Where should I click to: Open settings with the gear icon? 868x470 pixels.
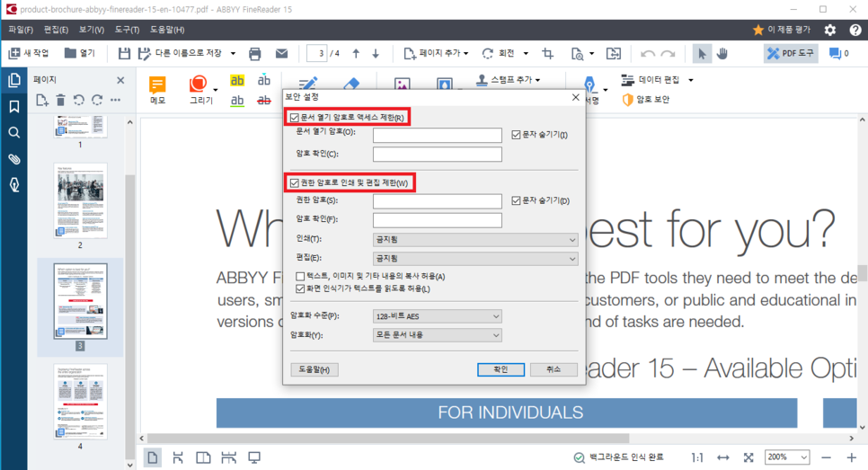click(x=829, y=30)
